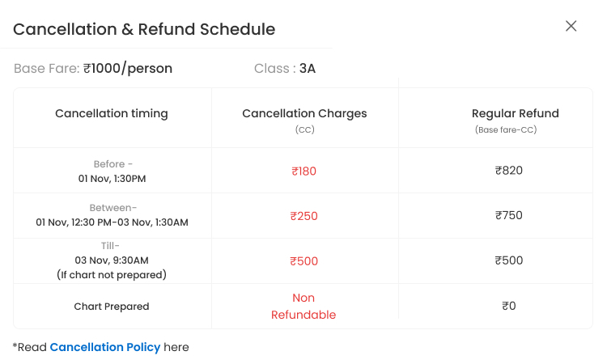Click the Till 03 Nov, 9:30AM timing
The width and height of the screenshot is (607, 364).
tap(112, 260)
